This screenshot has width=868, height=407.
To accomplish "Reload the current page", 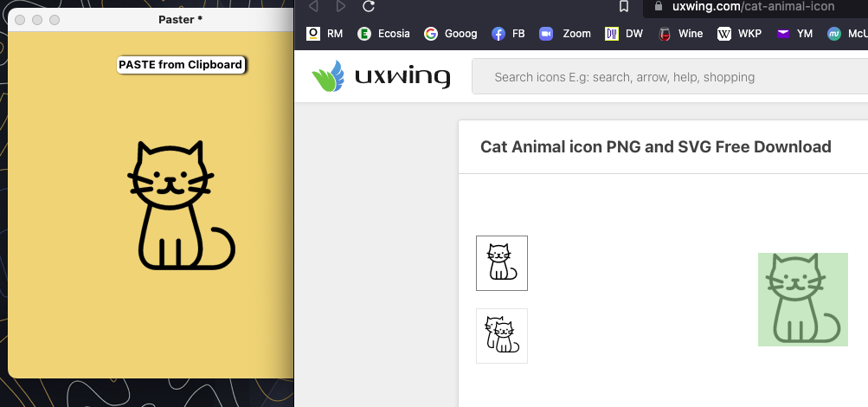I will click(368, 6).
